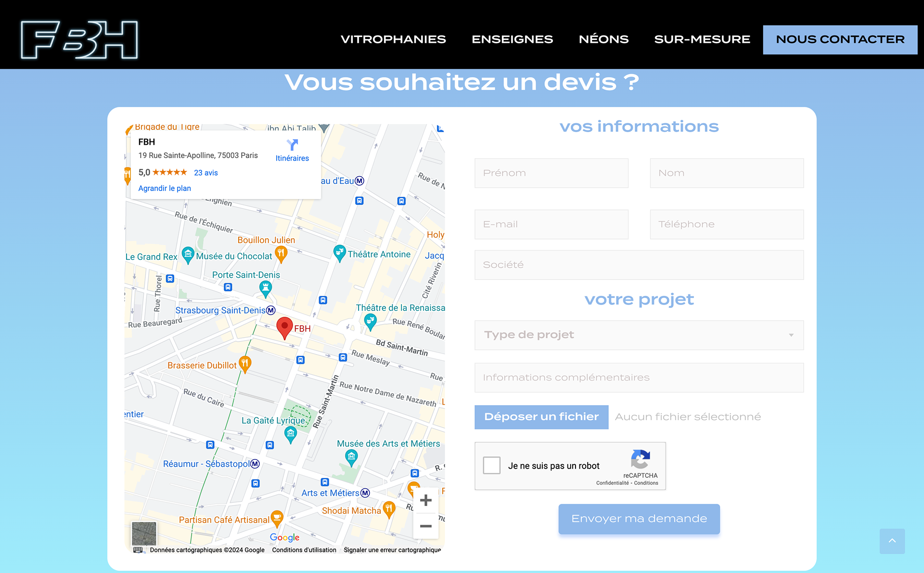This screenshot has height=573, width=924.
Task: Click the Shodai Matcha restaurant marker
Action: pos(389,509)
